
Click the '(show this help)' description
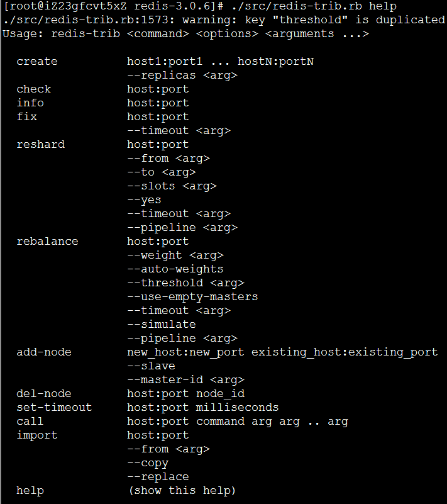182,491
